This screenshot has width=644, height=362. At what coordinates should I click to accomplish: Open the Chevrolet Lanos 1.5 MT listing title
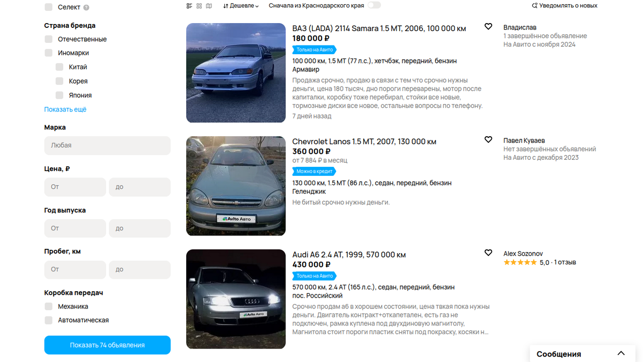(364, 142)
